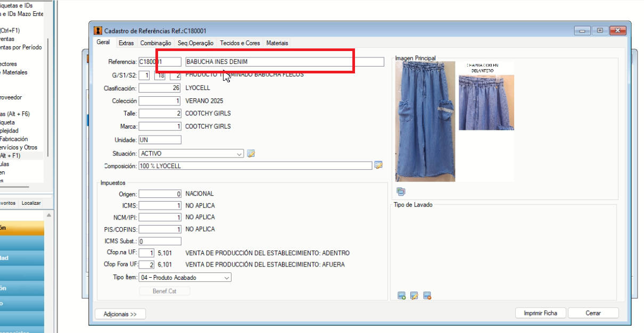Select 'ervicios y Otros' in left tree
The height and width of the screenshot is (333, 644).
19,147
